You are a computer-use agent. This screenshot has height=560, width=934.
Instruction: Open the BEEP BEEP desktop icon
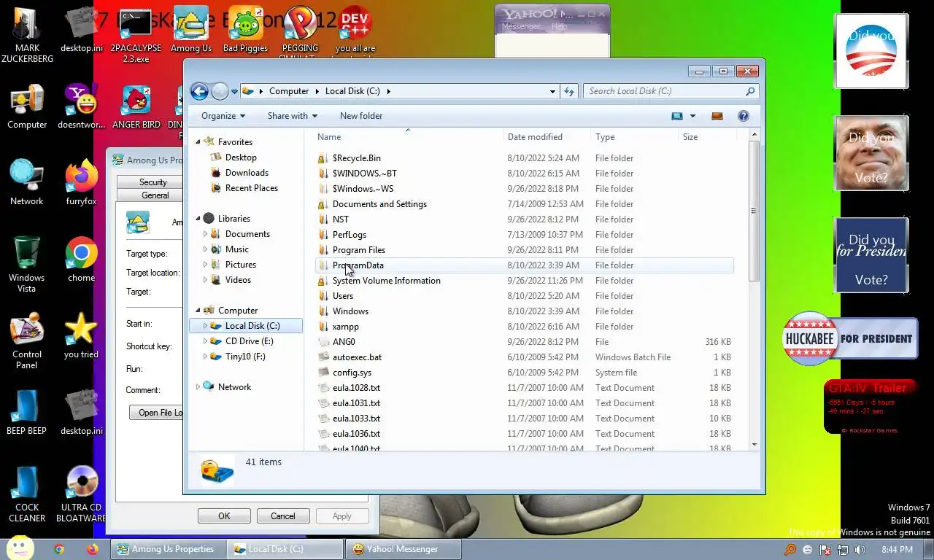click(27, 413)
